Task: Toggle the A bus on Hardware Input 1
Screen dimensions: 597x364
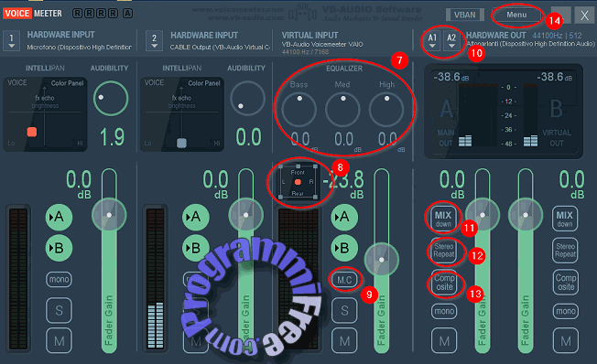Action: point(59,217)
